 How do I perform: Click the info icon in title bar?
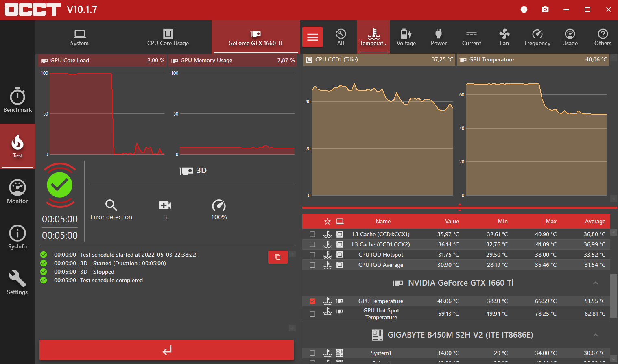pyautogui.click(x=524, y=9)
